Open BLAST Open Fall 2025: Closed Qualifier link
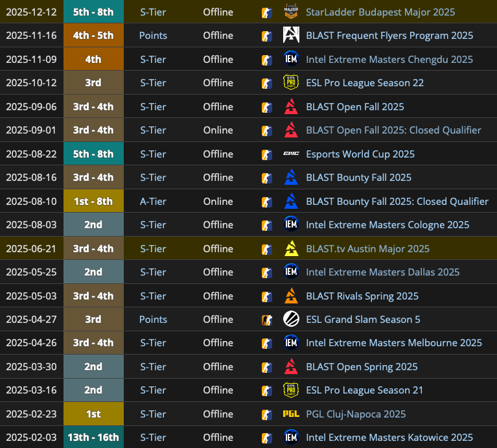The image size is (497, 448). click(393, 130)
